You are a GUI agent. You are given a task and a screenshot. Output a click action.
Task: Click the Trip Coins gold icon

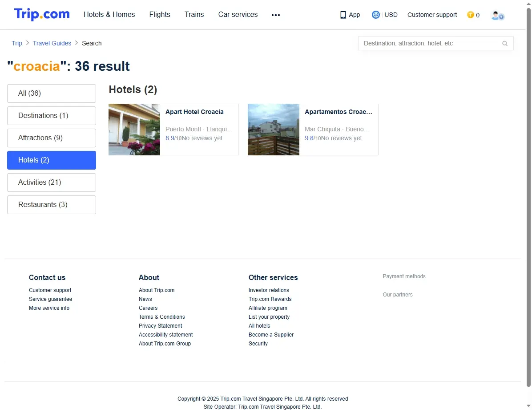(470, 15)
